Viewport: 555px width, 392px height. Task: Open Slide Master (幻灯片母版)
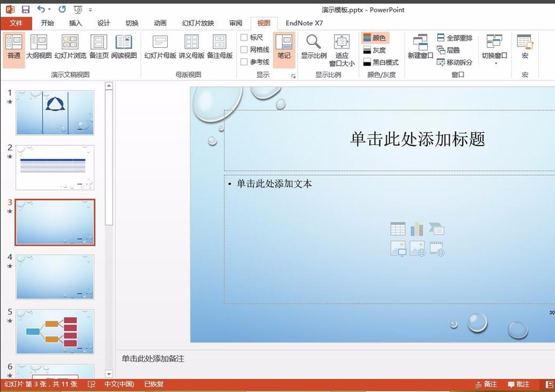pyautogui.click(x=160, y=47)
